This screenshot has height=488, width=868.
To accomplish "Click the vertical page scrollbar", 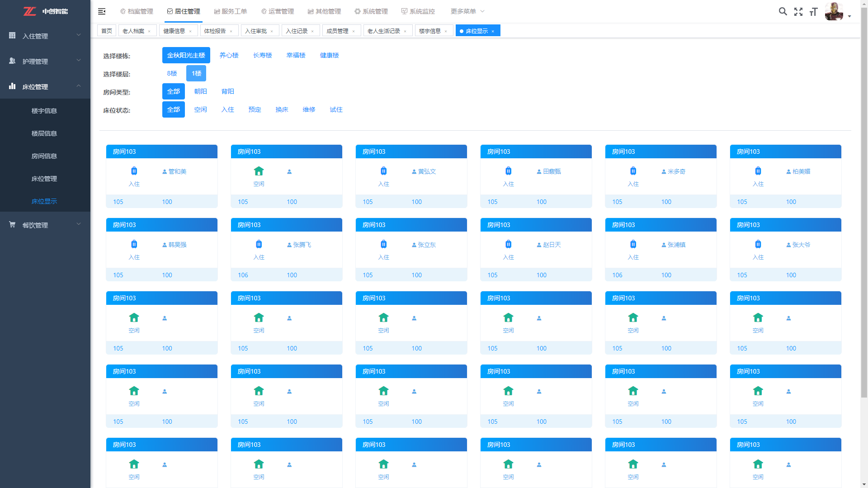I will coord(864,226).
